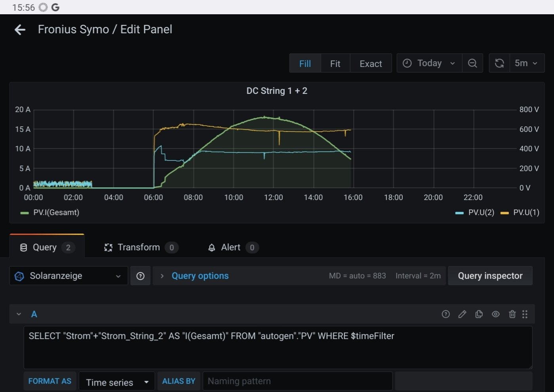Image resolution: width=554 pixels, height=392 pixels.
Task: Go back using the arrow icon
Action: coord(20,30)
